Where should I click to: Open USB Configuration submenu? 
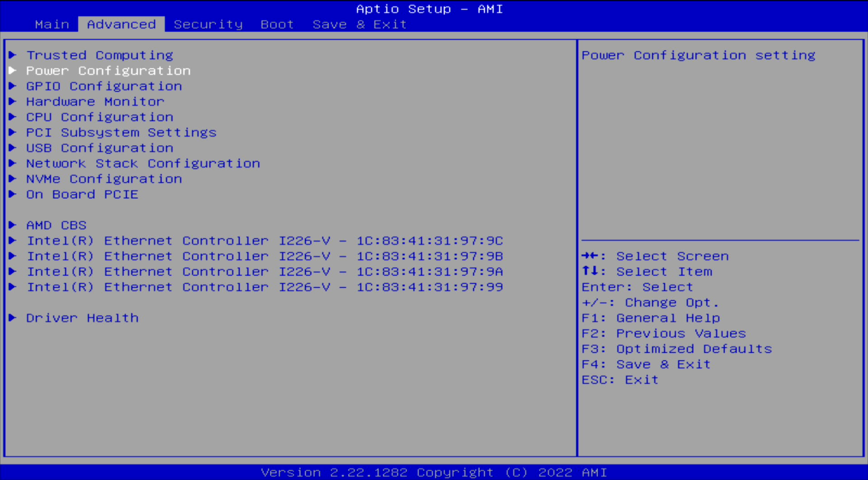click(100, 148)
